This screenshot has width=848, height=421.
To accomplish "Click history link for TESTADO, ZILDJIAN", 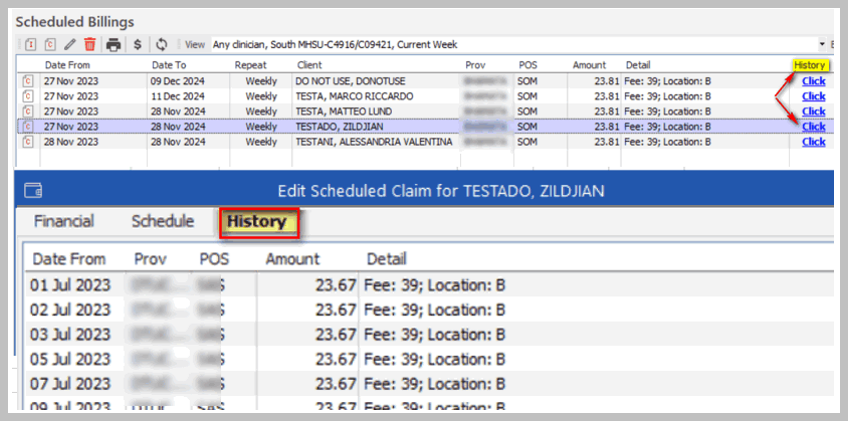I will click(813, 127).
